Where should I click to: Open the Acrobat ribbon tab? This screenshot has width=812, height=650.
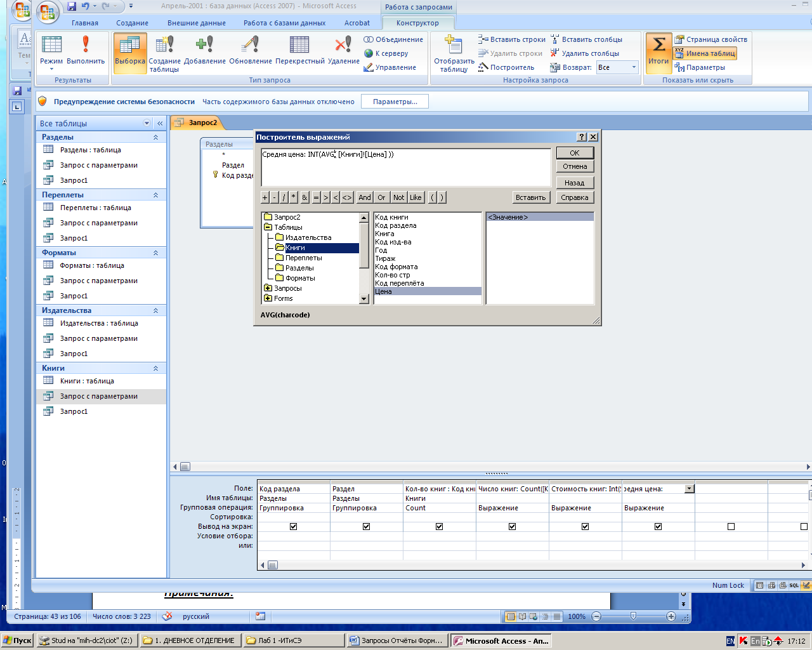(x=357, y=23)
